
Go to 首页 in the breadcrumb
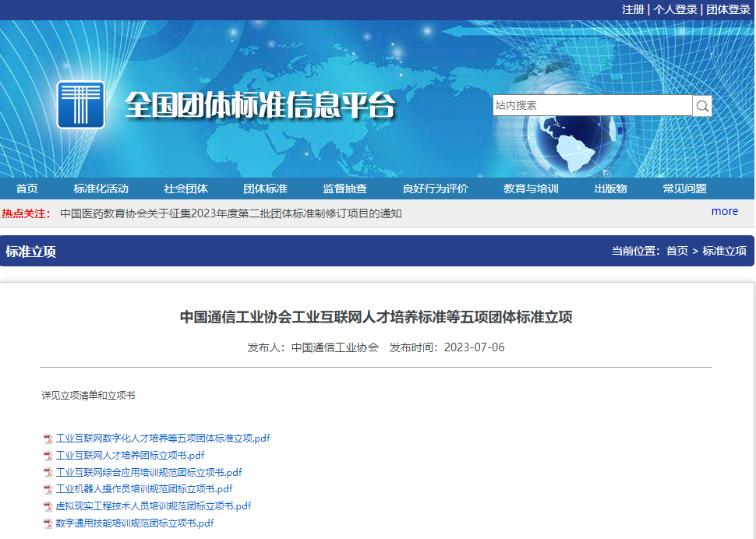(677, 251)
